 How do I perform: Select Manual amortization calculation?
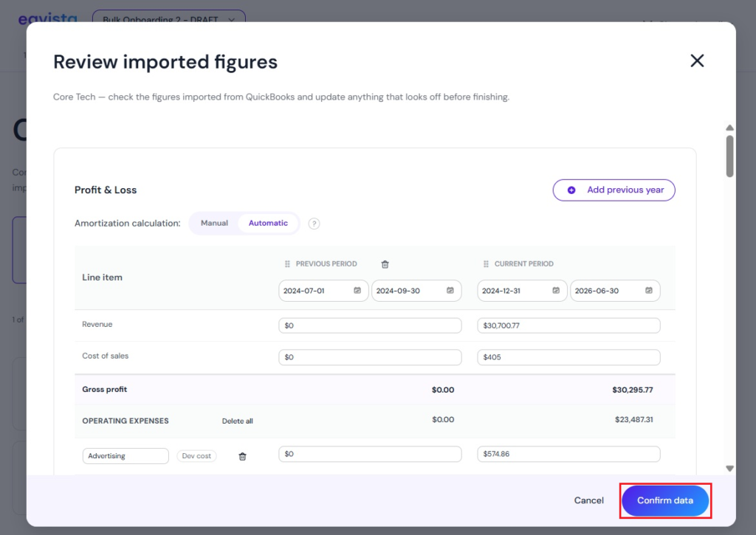[x=214, y=223]
